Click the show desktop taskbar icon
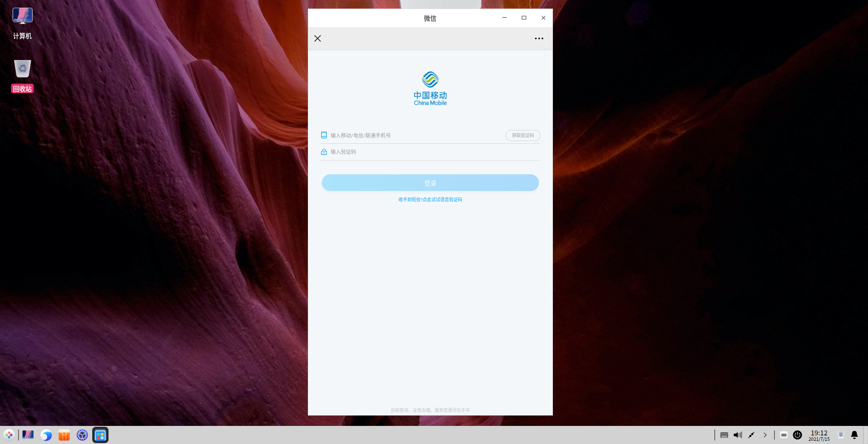 coord(28,435)
